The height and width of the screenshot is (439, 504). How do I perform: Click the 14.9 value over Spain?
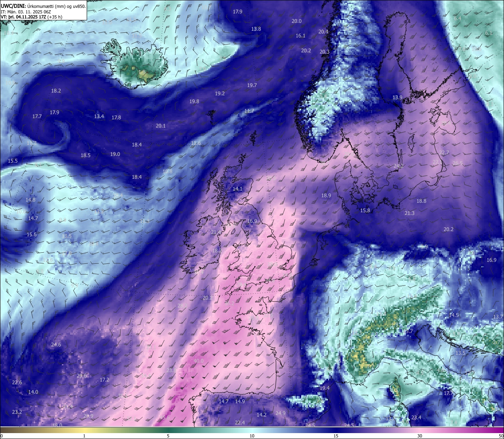tap(240, 402)
